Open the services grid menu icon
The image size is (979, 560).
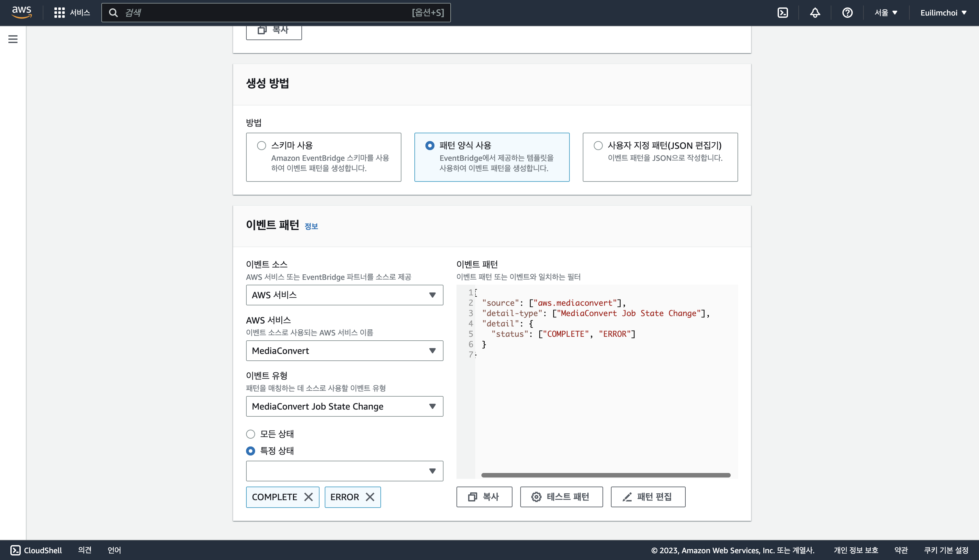[x=59, y=13]
